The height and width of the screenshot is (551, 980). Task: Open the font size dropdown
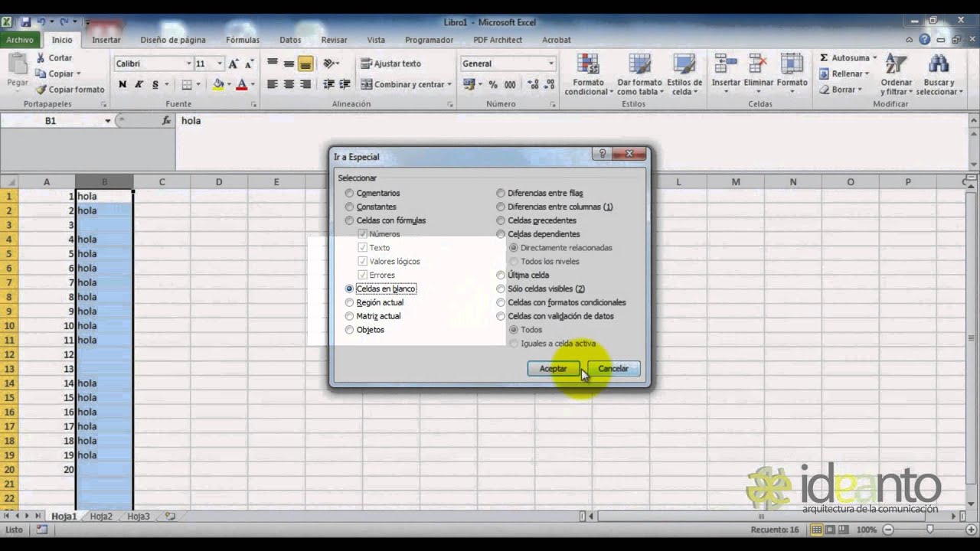pyautogui.click(x=220, y=64)
